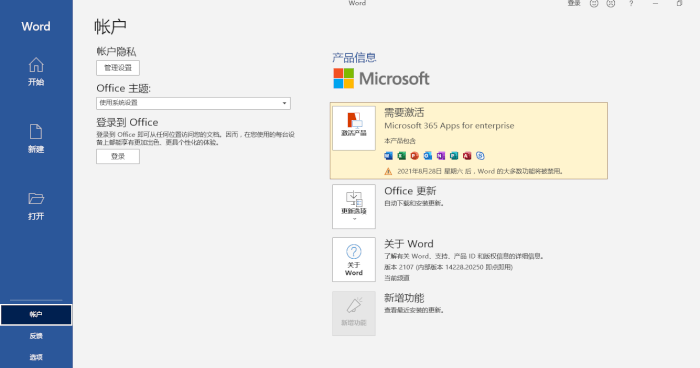Click the 关于 Word button

click(x=354, y=259)
